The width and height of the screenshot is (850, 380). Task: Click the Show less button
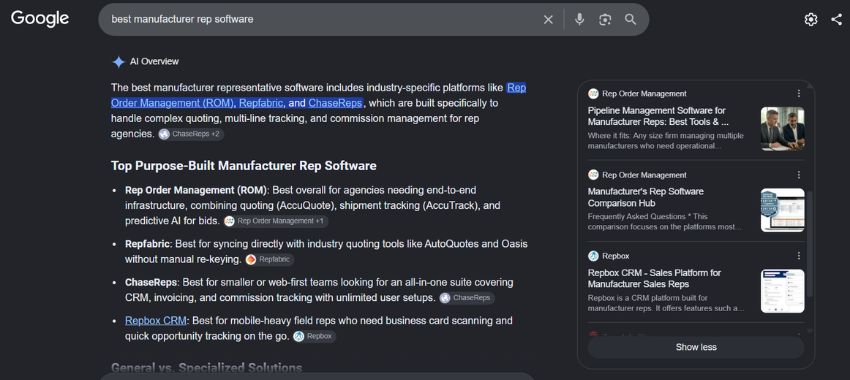click(x=696, y=347)
